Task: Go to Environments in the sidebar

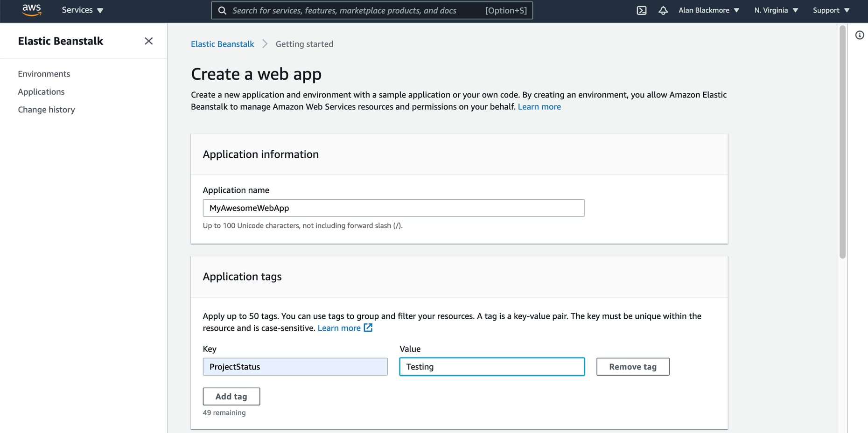Action: [x=44, y=73]
